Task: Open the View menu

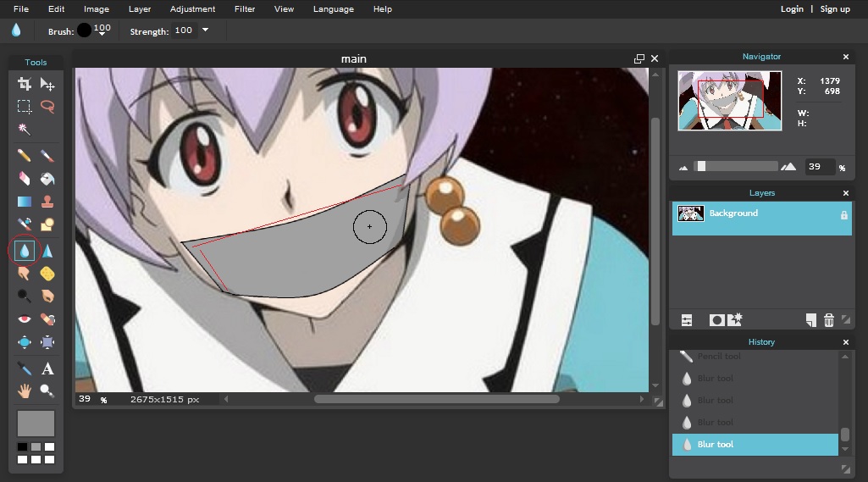Action: pos(284,8)
